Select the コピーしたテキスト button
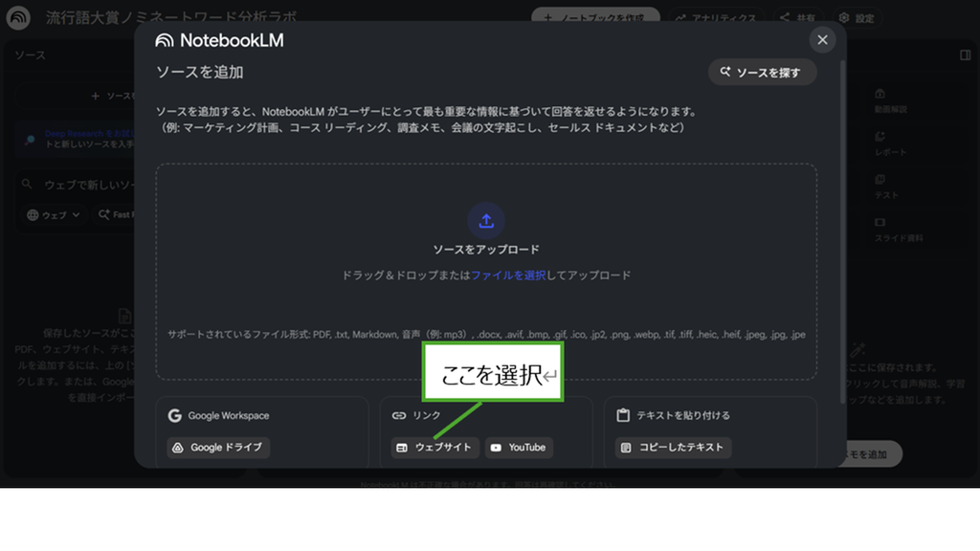980x551 pixels. [x=673, y=448]
